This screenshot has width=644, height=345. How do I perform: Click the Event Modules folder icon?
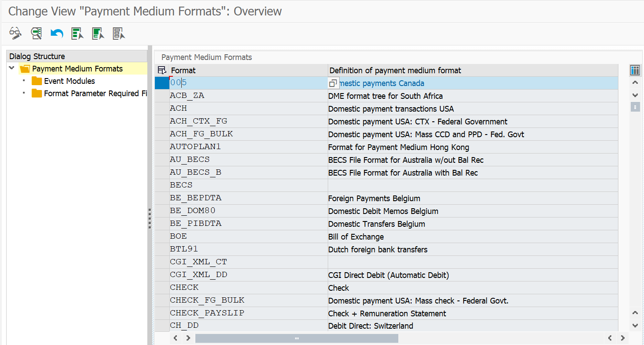coord(37,81)
